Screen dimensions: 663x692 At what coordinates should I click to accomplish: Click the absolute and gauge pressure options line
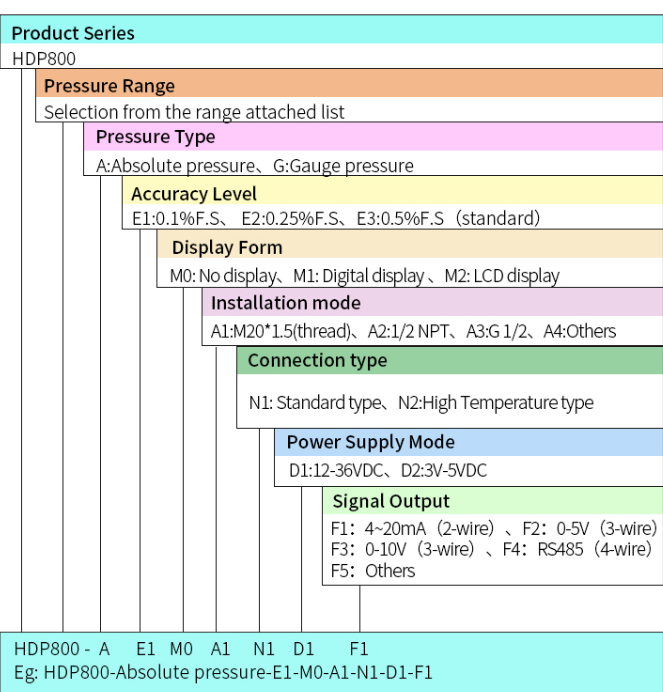pyautogui.click(x=254, y=165)
